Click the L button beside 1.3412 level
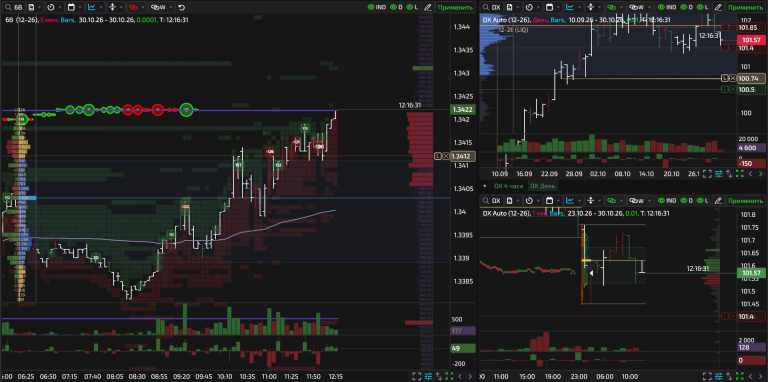768x382 pixels. pyautogui.click(x=438, y=156)
